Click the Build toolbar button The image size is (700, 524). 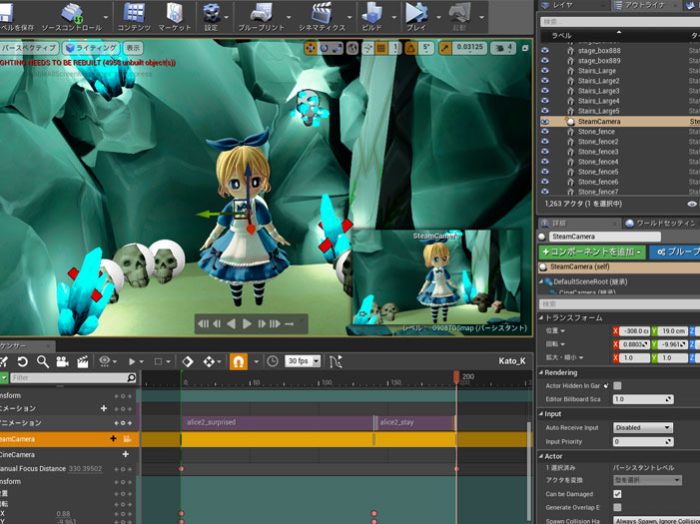(372, 17)
